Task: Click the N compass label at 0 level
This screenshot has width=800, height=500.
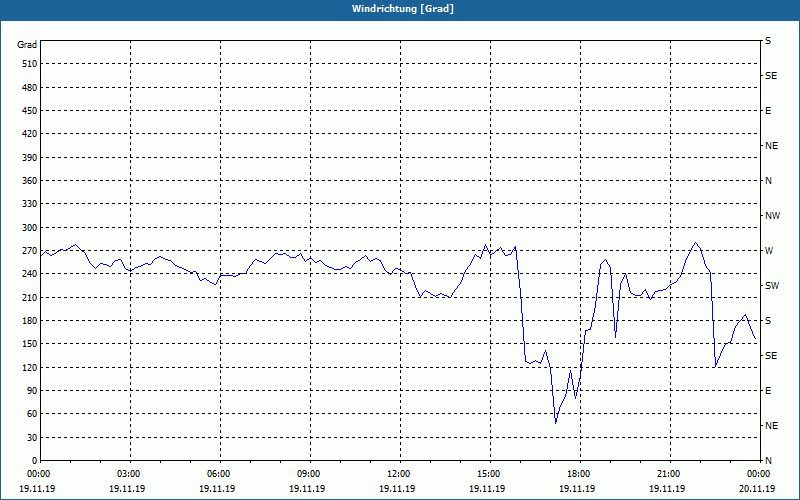Action: tap(768, 461)
